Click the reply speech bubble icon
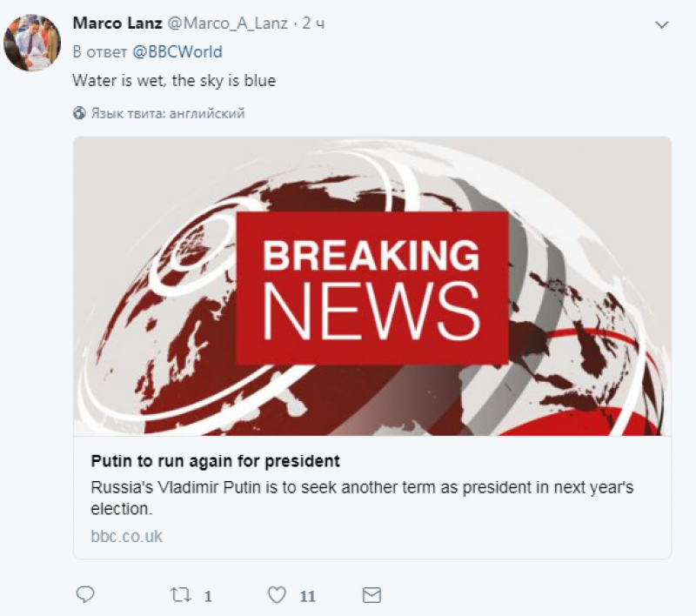 85,595
